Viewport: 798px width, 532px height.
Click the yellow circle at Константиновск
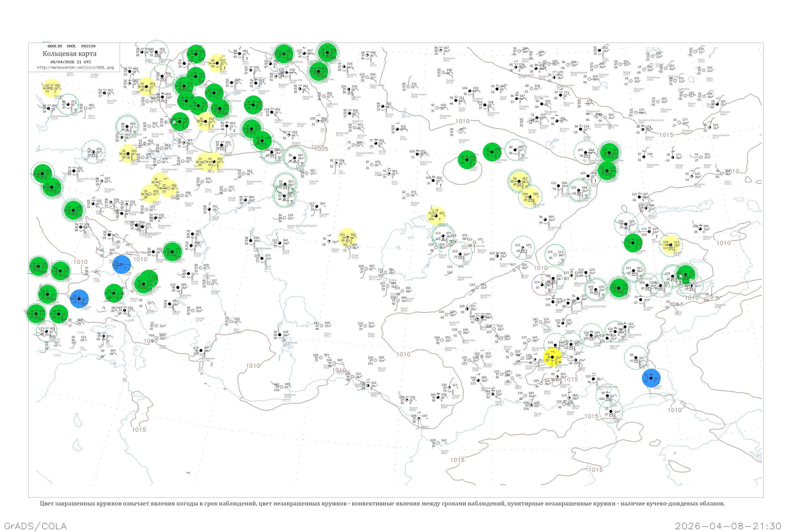(x=128, y=154)
